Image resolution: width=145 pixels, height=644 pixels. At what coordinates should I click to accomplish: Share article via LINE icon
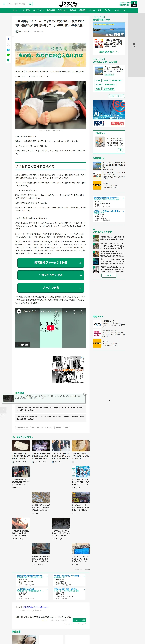click(x=8, y=55)
